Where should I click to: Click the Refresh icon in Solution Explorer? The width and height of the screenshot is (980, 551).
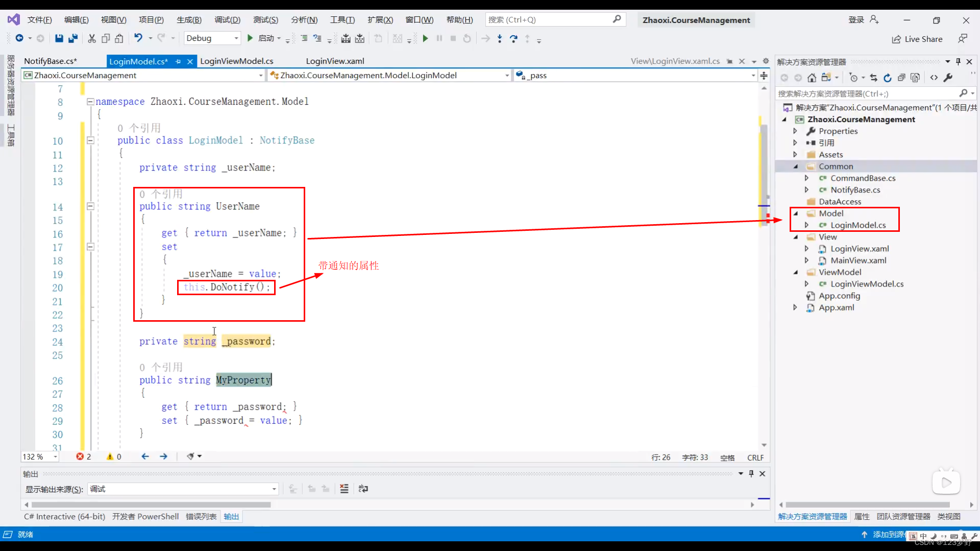pyautogui.click(x=888, y=78)
